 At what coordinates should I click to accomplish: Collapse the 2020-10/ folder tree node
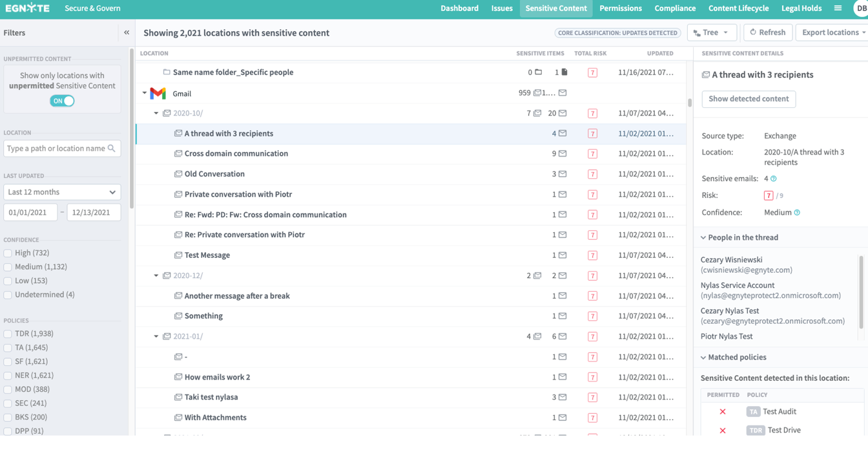pos(156,114)
